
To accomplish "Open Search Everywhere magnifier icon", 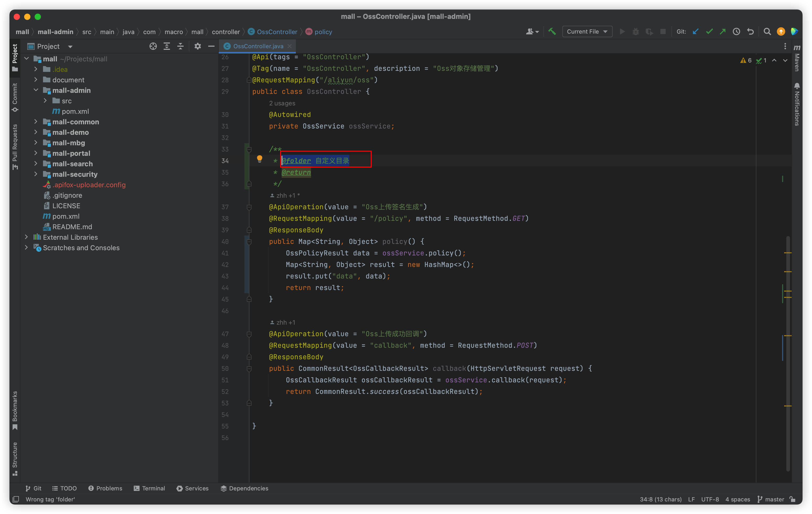I will (x=767, y=31).
